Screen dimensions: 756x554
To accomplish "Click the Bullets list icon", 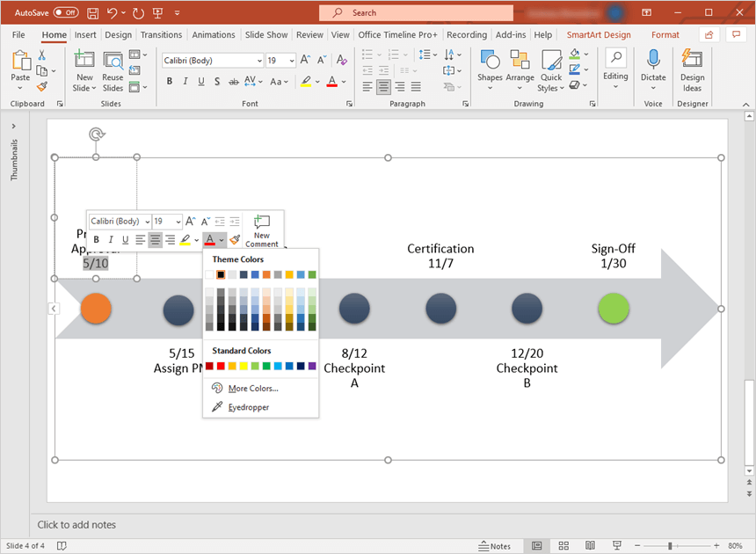I will [x=367, y=55].
